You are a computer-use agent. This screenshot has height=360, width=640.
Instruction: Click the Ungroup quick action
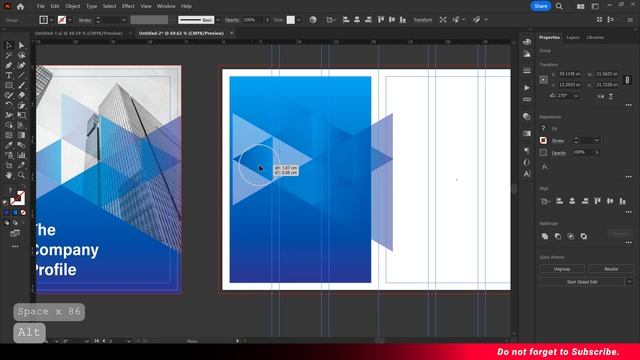(562, 269)
